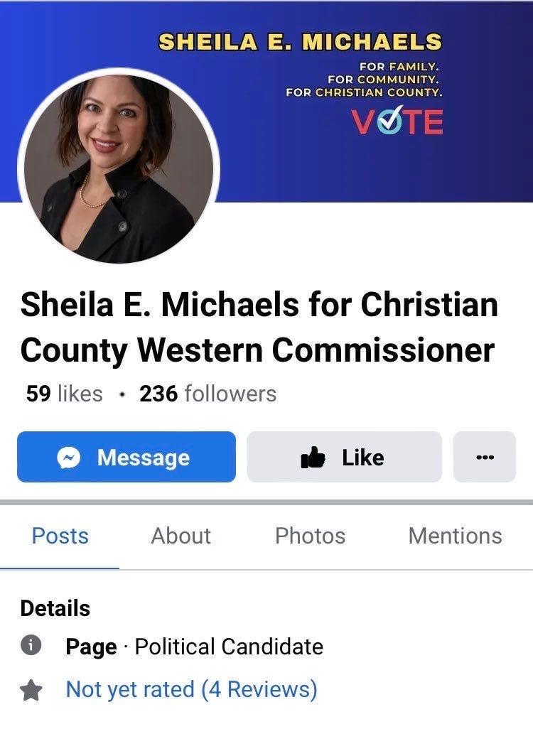533x756 pixels.
Task: Click the Political Candidate category text
Action: coord(229,646)
